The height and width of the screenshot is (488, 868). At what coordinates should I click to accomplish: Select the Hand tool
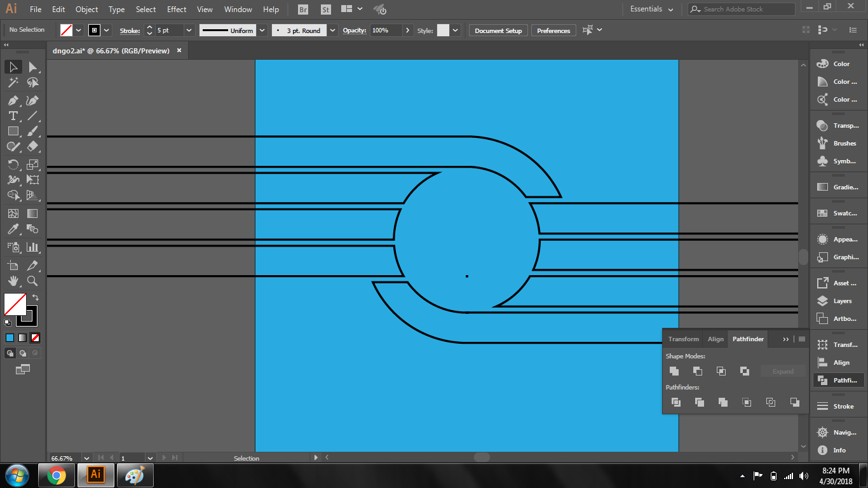point(13,280)
